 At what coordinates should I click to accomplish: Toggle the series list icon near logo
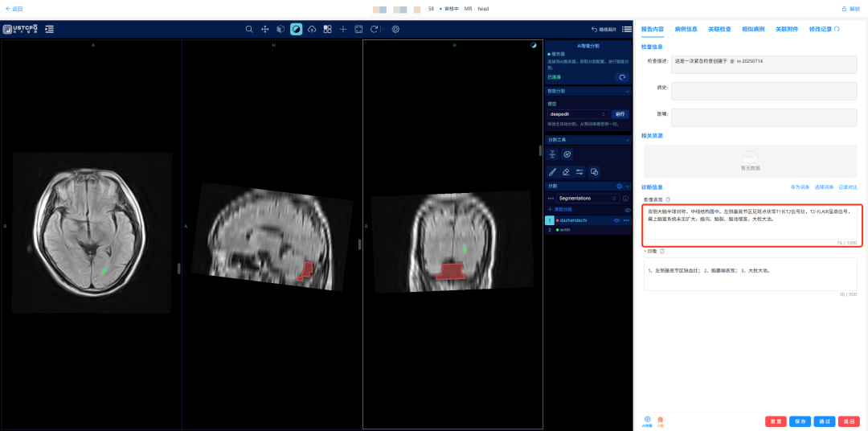[x=50, y=30]
